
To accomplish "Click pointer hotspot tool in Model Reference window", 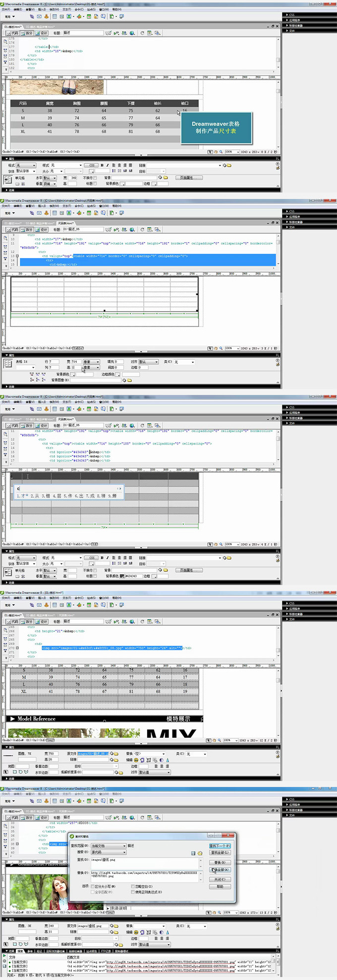I will click(5, 772).
